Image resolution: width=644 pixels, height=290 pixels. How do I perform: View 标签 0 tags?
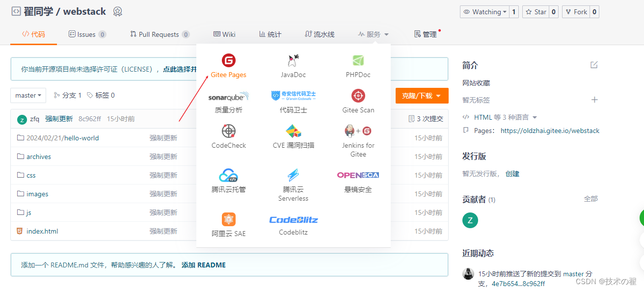click(101, 95)
